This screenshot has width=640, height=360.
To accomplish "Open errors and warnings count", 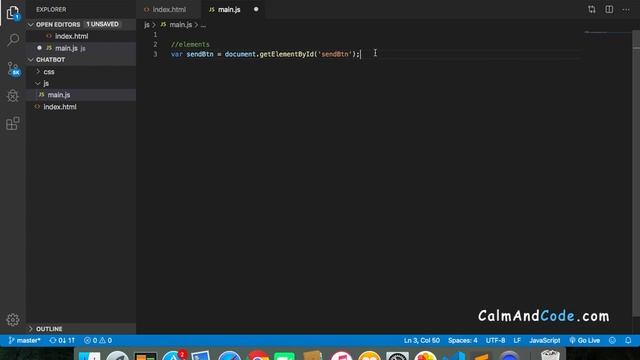I will coord(98,340).
